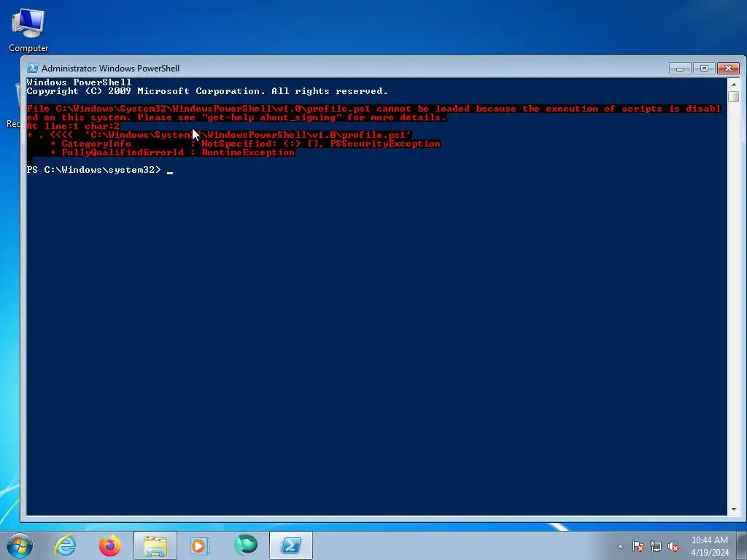Click the PowerShell vertical scrollbar thumb
747x560 pixels.
pyautogui.click(x=734, y=97)
